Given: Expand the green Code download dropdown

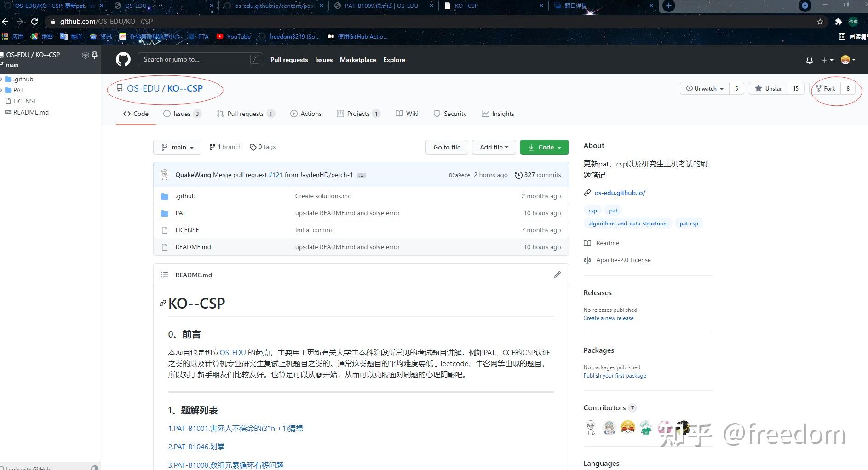Looking at the screenshot, I should [544, 147].
